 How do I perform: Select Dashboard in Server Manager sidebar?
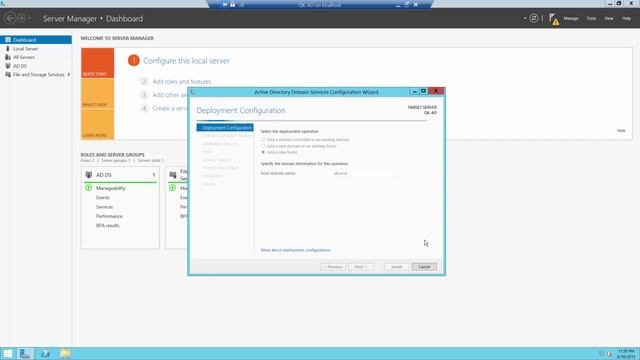pos(36,40)
